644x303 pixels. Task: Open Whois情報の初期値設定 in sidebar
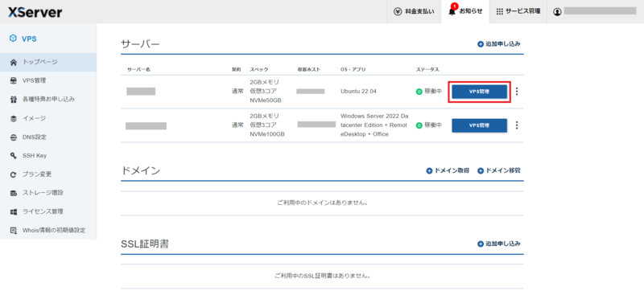pyautogui.click(x=48, y=230)
